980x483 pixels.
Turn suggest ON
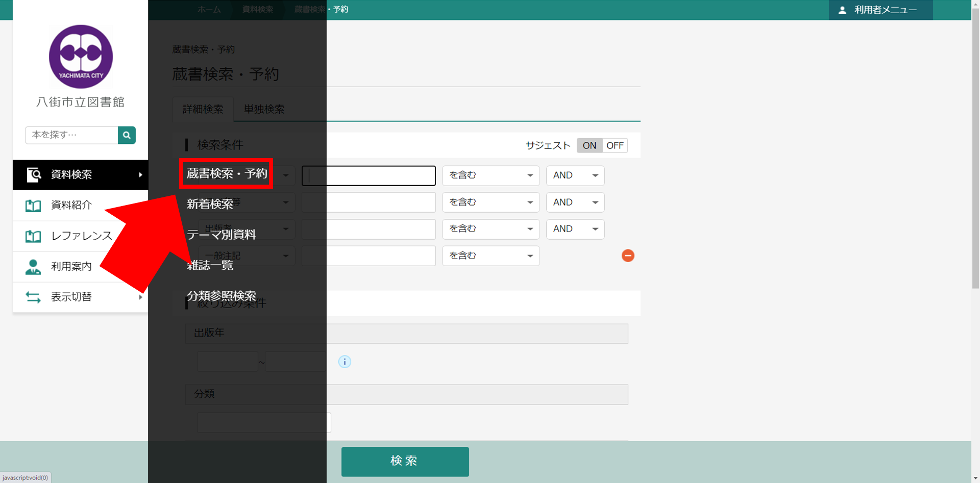tap(589, 145)
